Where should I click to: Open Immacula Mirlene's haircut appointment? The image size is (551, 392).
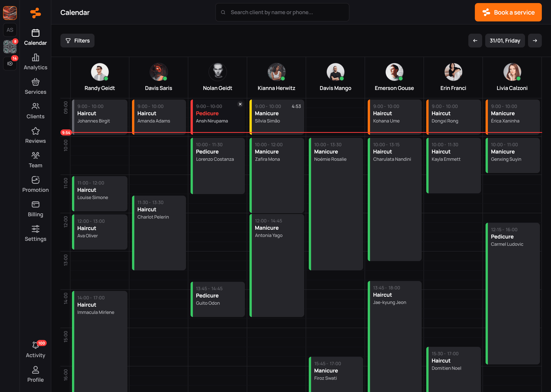(100, 341)
